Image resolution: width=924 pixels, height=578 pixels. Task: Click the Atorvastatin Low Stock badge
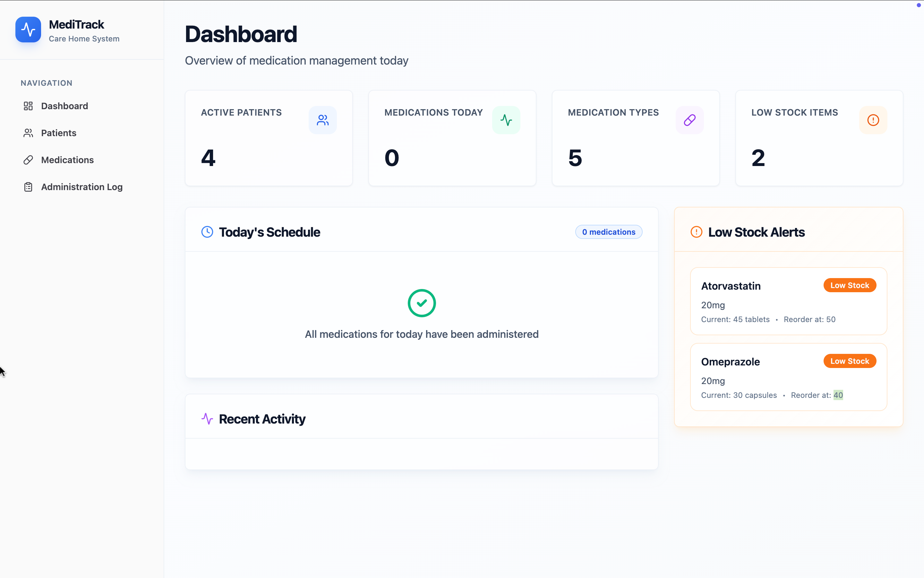coord(850,285)
